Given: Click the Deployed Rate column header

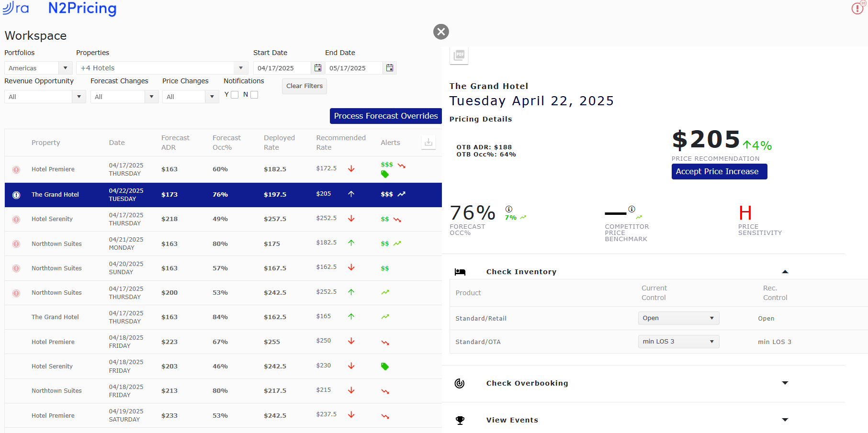Looking at the screenshot, I should click(279, 143).
